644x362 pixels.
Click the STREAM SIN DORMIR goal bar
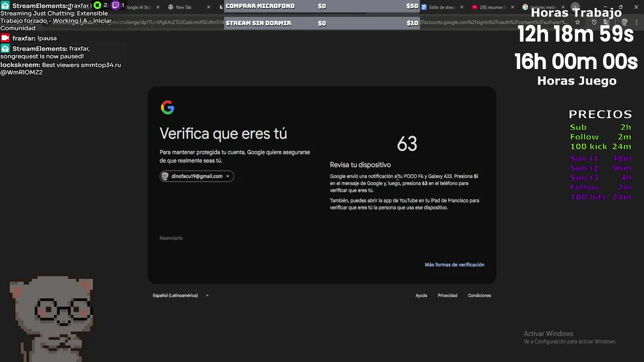coord(321,23)
